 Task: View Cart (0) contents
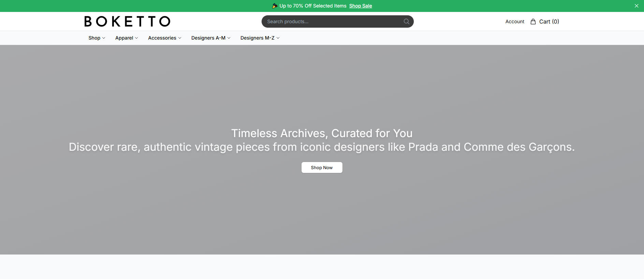tap(549, 21)
